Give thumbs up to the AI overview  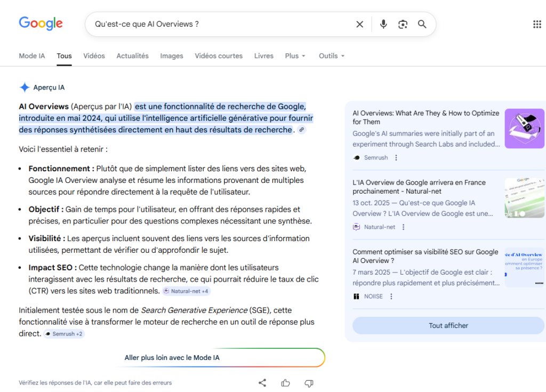click(x=285, y=382)
